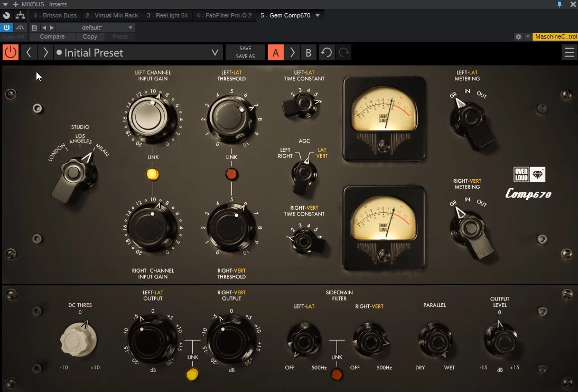Select the A comparison state

coord(276,52)
